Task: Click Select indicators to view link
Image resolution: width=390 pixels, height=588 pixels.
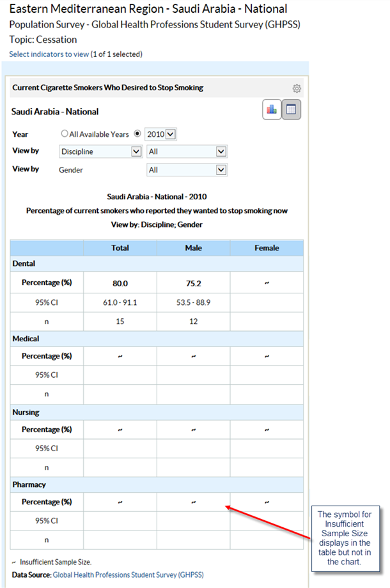Action: (49, 54)
